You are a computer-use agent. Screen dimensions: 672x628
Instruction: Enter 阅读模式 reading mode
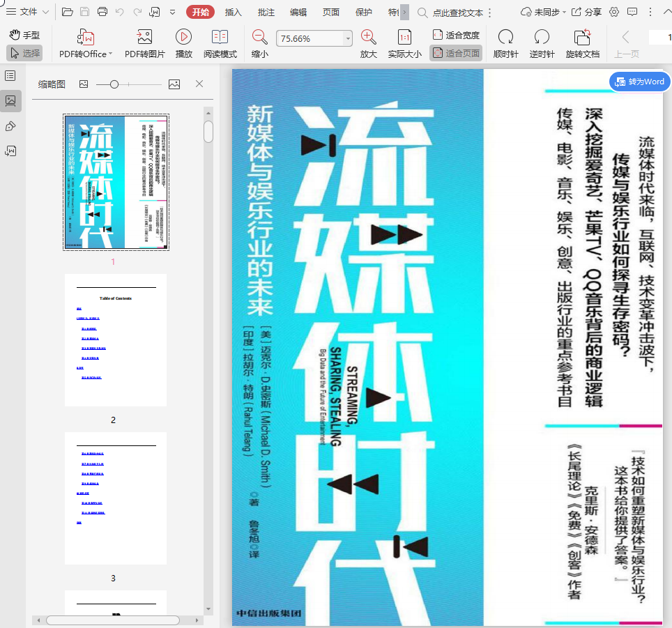[x=220, y=44]
